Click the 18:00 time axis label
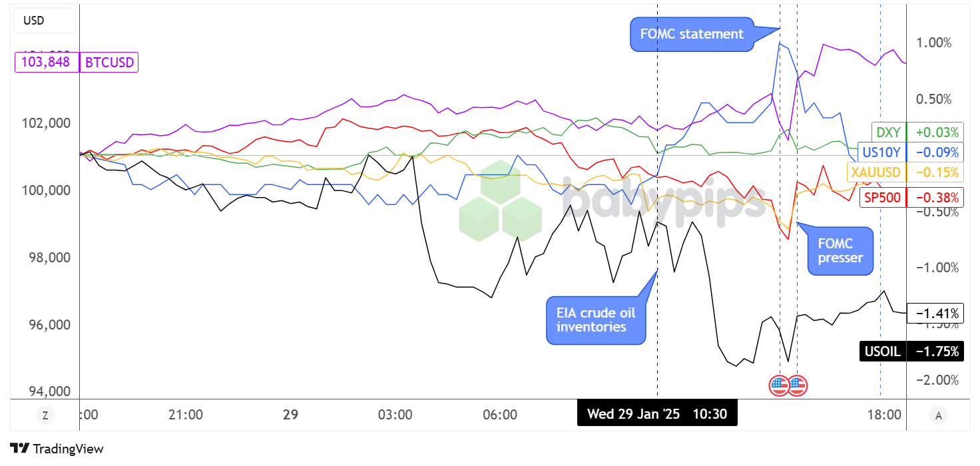This screenshot has width=980, height=466. (883, 414)
